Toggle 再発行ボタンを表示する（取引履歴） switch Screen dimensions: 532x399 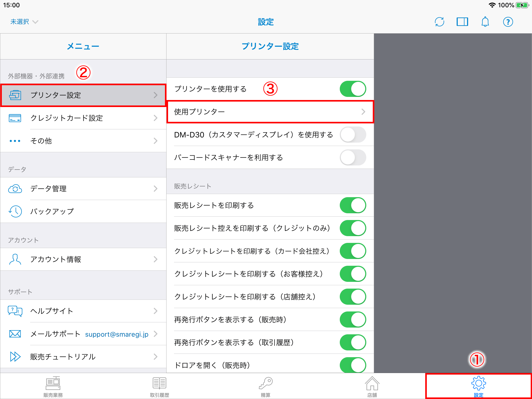click(353, 342)
